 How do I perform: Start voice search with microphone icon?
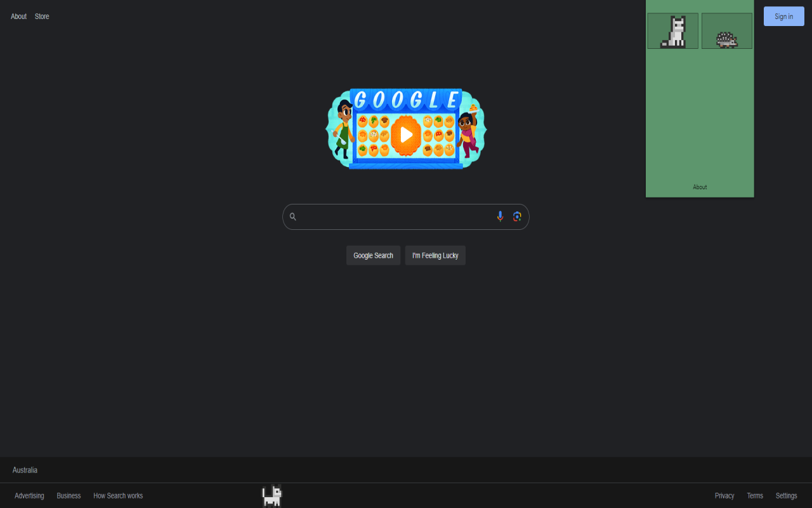click(x=500, y=217)
